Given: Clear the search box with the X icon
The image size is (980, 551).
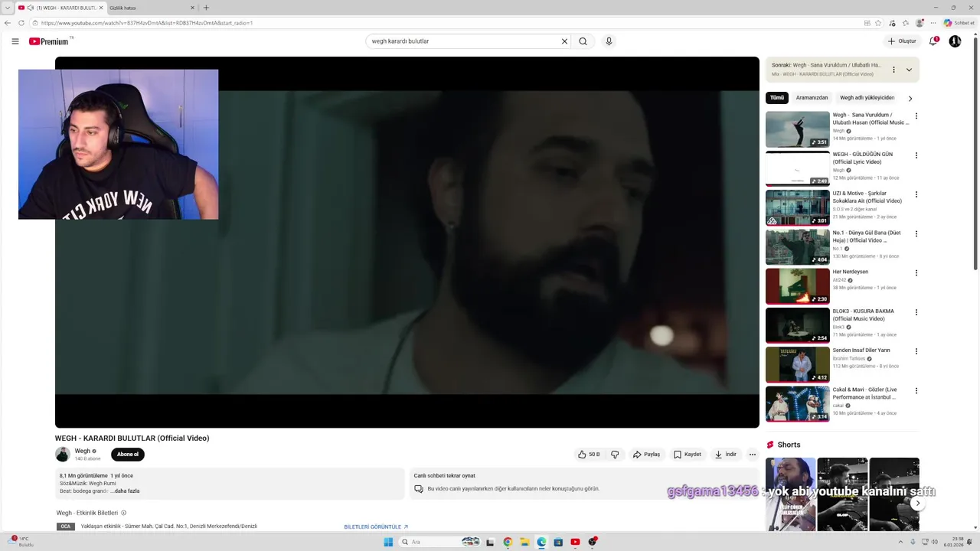Looking at the screenshot, I should 564,41.
